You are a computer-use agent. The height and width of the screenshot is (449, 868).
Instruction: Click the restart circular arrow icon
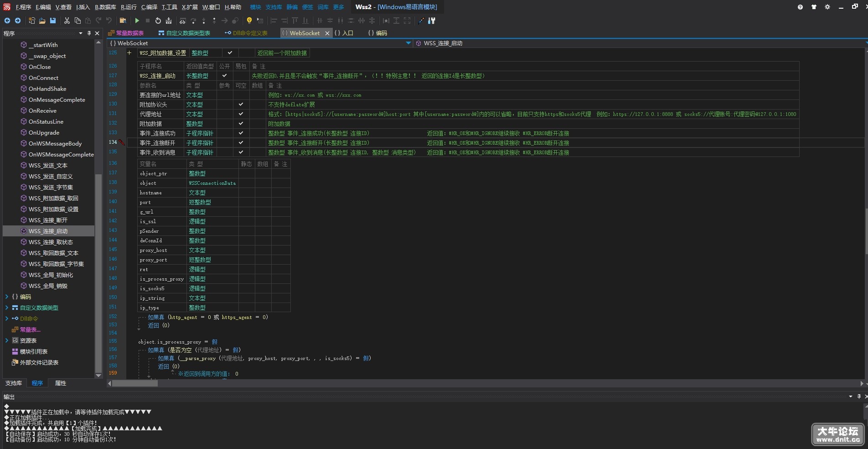158,21
